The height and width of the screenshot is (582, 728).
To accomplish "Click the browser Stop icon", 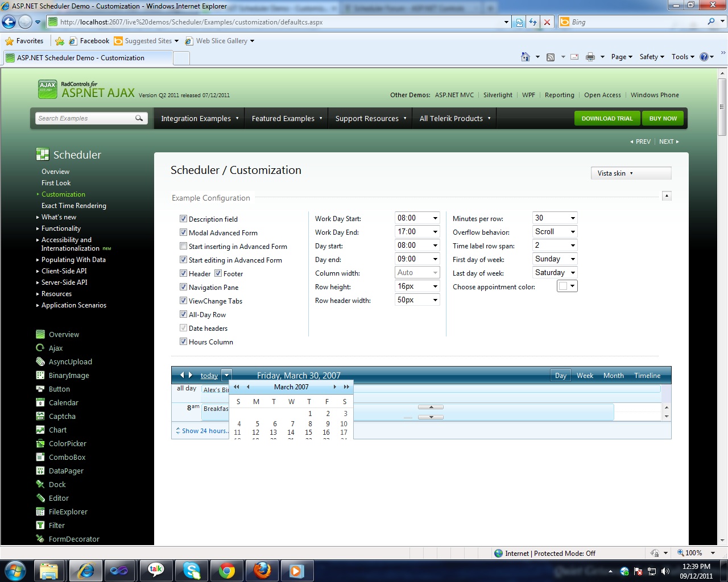I will (547, 22).
